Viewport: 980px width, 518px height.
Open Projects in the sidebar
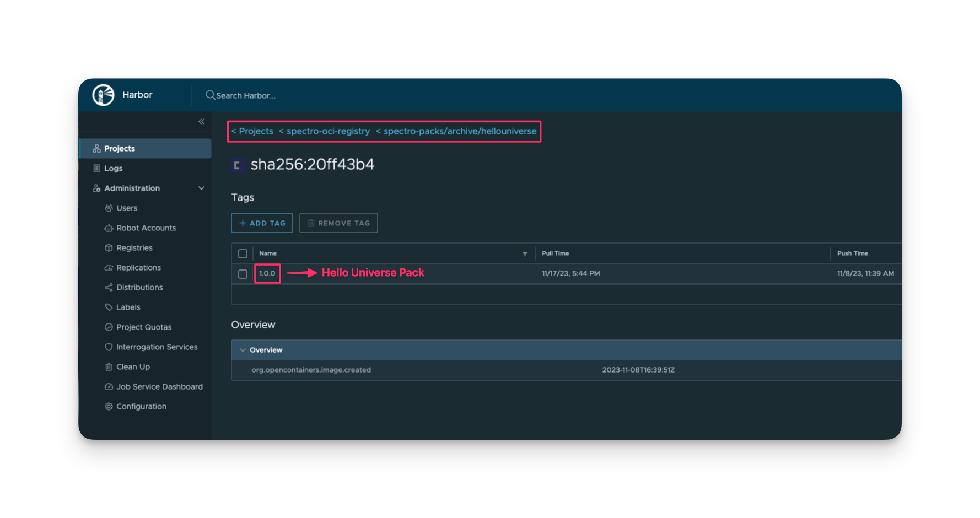pyautogui.click(x=146, y=149)
